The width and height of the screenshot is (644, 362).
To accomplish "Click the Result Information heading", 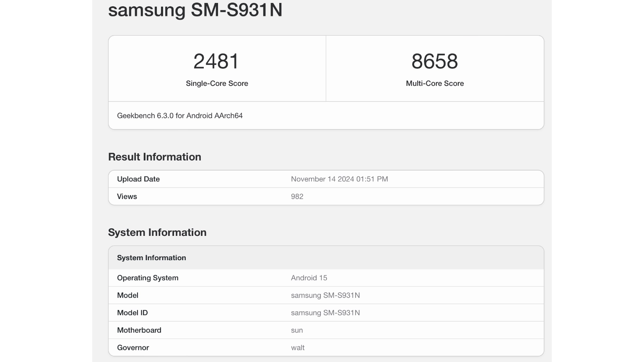I will click(x=154, y=157).
